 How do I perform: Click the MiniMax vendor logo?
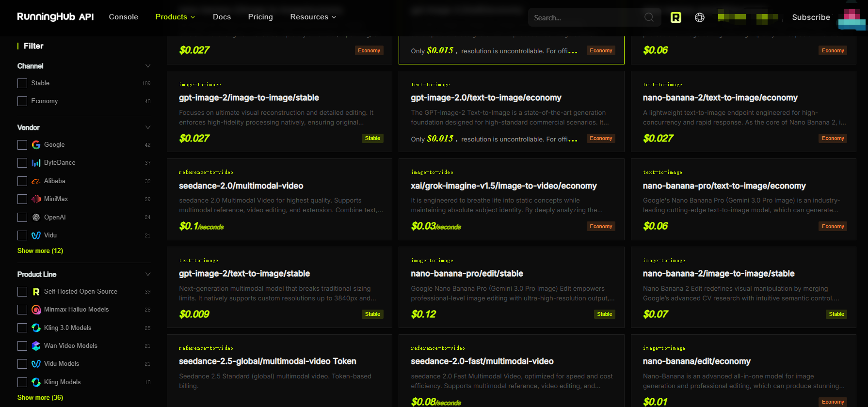36,199
